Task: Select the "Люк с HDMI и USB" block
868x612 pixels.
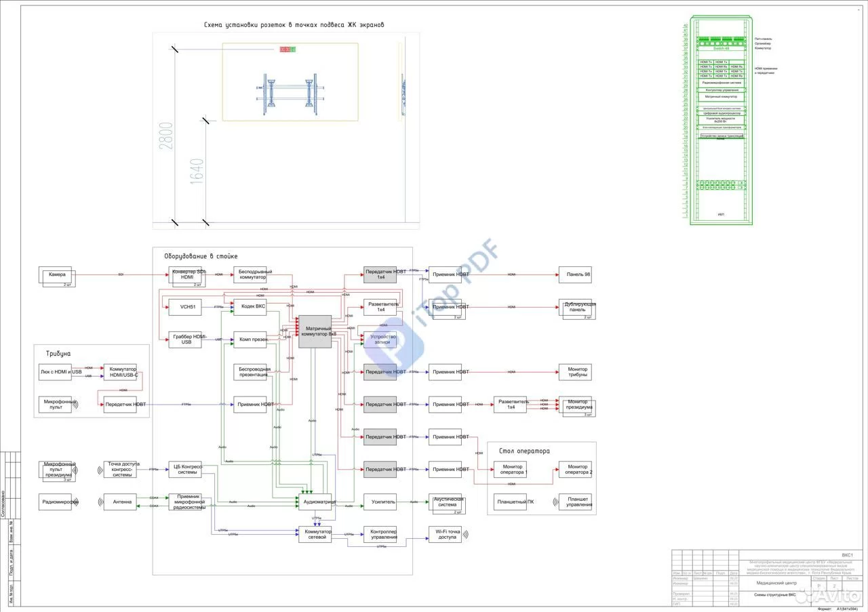Action: tap(55, 372)
